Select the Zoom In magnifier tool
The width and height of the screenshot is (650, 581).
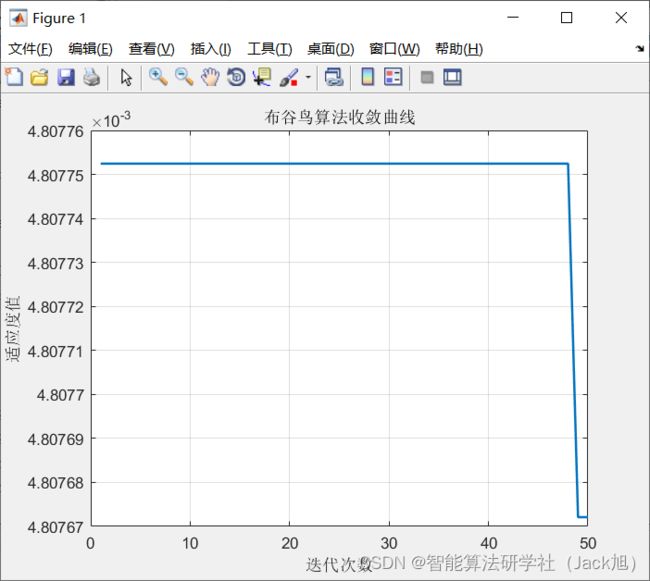(x=158, y=77)
